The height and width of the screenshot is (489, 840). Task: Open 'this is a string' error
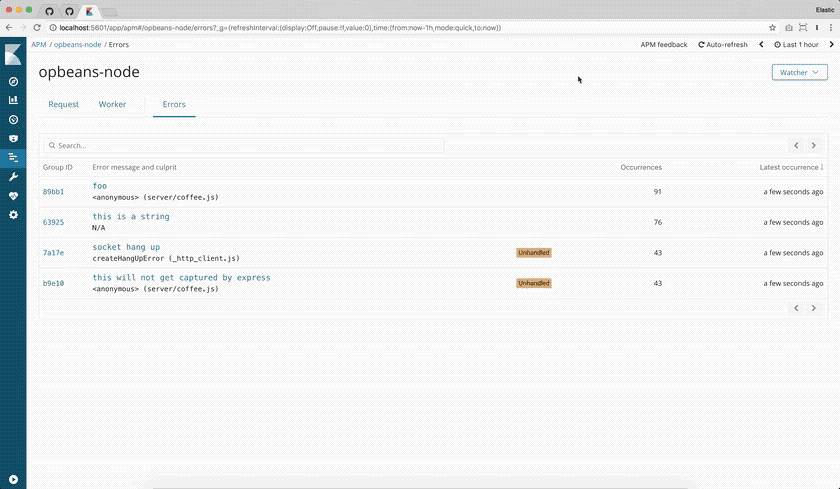click(x=131, y=216)
